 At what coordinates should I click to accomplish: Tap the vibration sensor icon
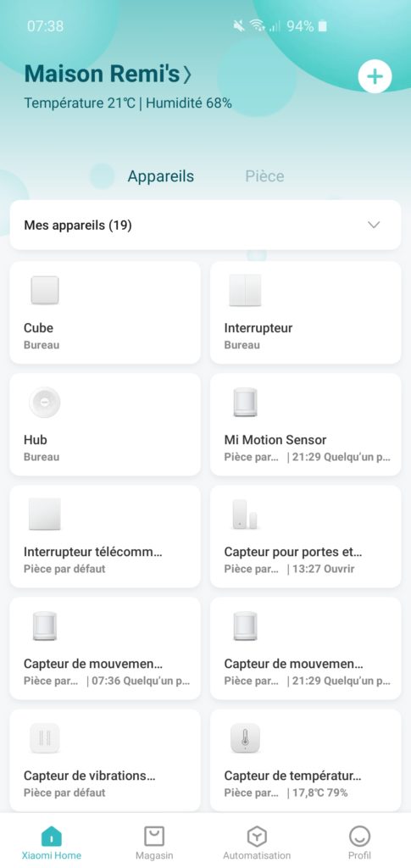45,738
